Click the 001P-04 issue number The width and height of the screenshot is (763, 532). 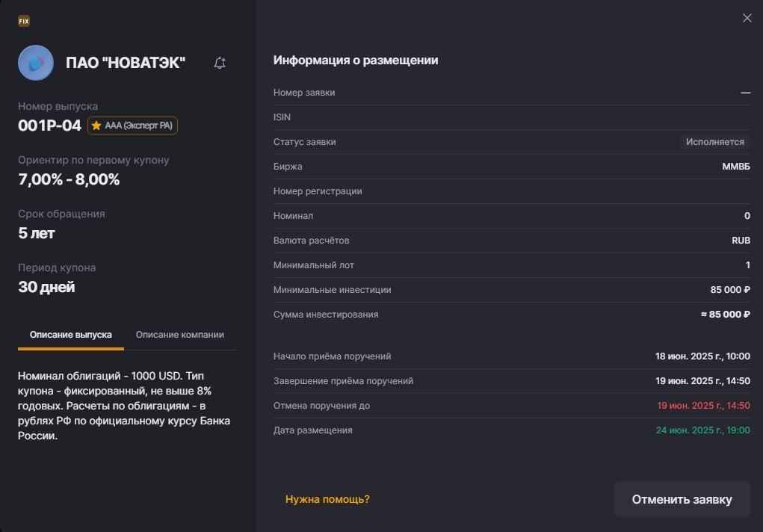[49, 126]
